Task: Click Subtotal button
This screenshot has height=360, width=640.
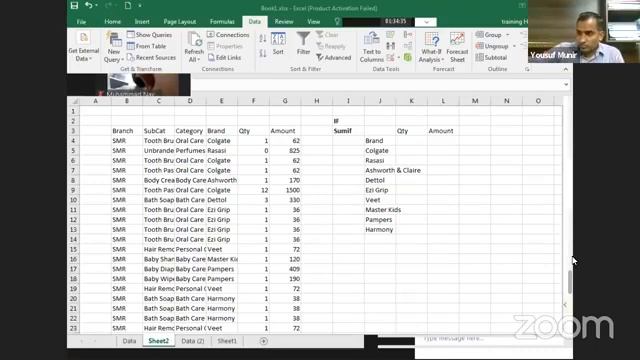Action: pyautogui.click(x=491, y=58)
